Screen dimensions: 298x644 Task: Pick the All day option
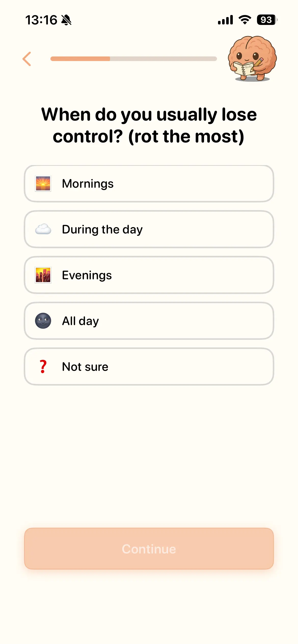pyautogui.click(x=149, y=321)
